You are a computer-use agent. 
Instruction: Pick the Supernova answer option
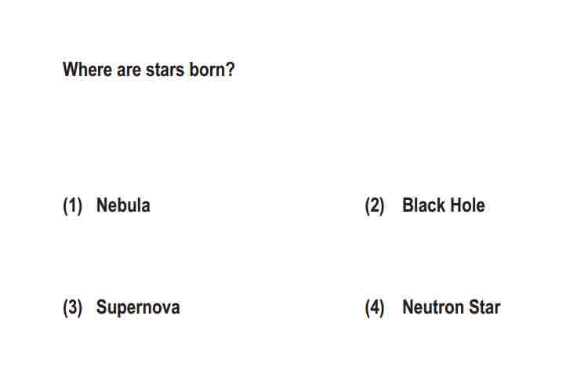[138, 308]
